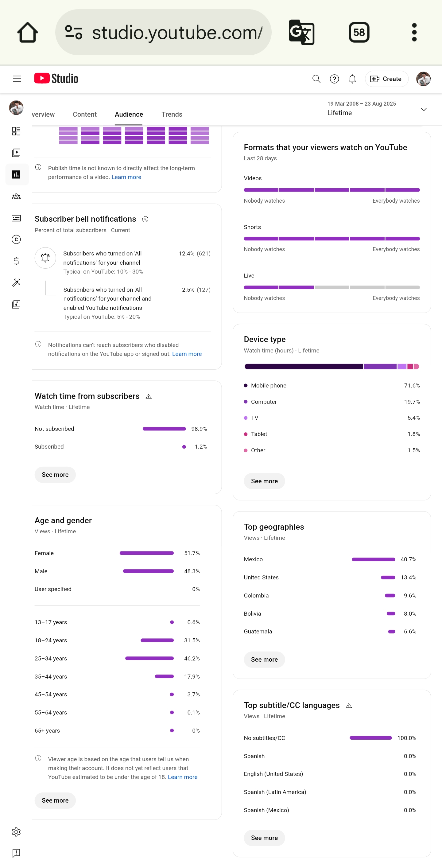Open the Community people icon in sidebar
Viewport: 442px width, 868px height.
click(16, 196)
